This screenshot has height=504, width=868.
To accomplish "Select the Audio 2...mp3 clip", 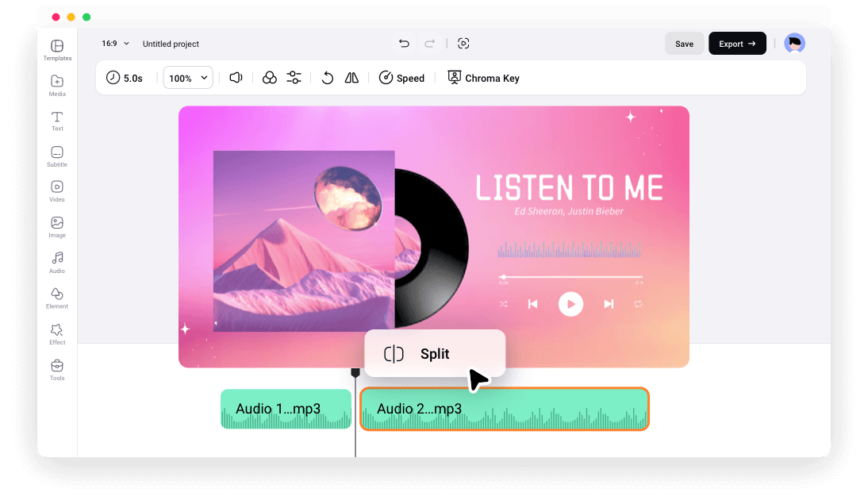I will pos(505,409).
